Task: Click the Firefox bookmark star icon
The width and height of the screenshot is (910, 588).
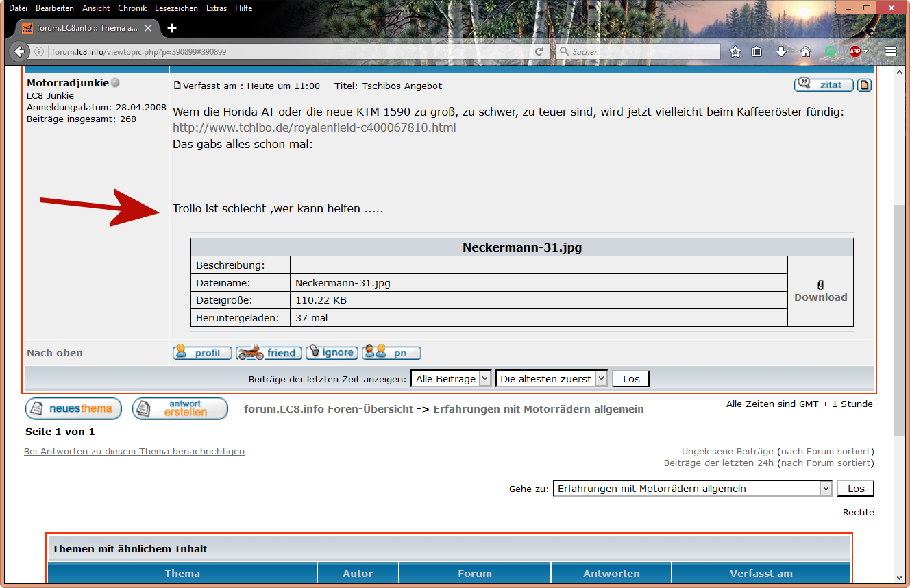Action: 735,51
